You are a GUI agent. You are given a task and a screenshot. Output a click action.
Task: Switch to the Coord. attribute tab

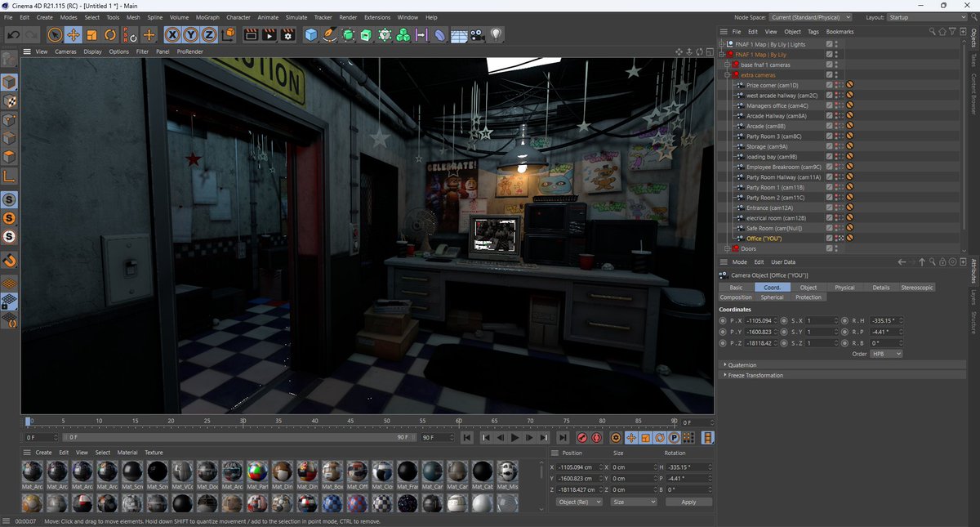tap(773, 288)
